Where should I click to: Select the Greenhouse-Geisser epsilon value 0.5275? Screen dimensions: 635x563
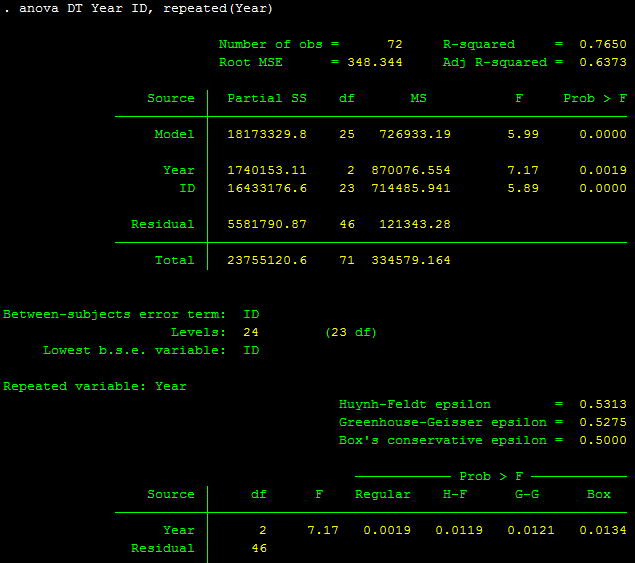(x=603, y=423)
